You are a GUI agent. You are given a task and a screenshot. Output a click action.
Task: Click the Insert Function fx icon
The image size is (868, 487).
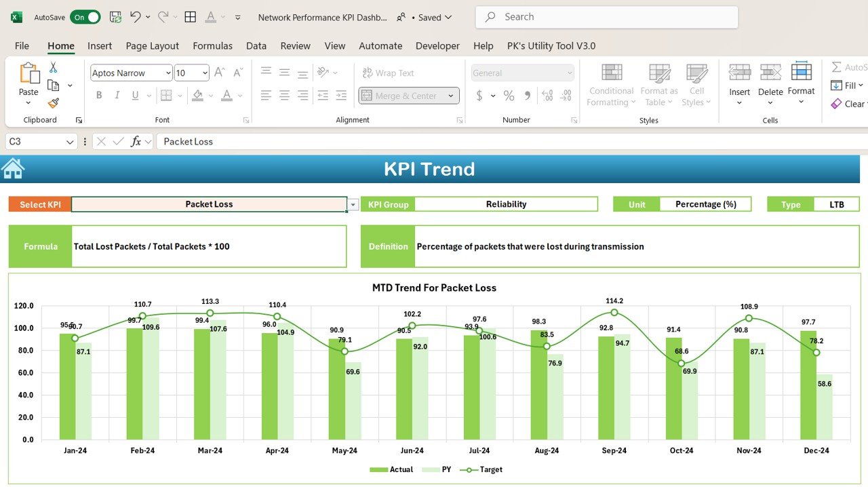(x=136, y=141)
